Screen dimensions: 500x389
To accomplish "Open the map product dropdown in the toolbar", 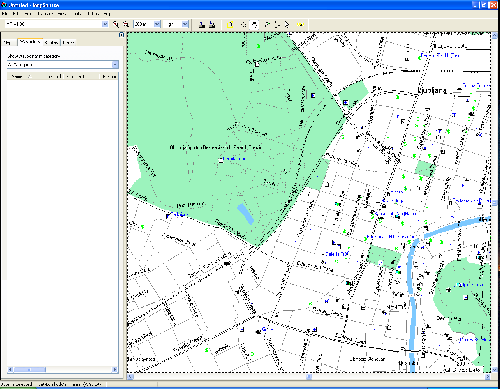I will click(x=105, y=24).
